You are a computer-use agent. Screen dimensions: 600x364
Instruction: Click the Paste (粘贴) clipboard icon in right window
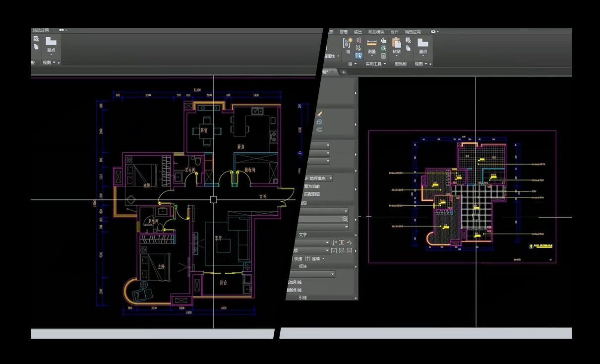pyautogui.click(x=397, y=42)
